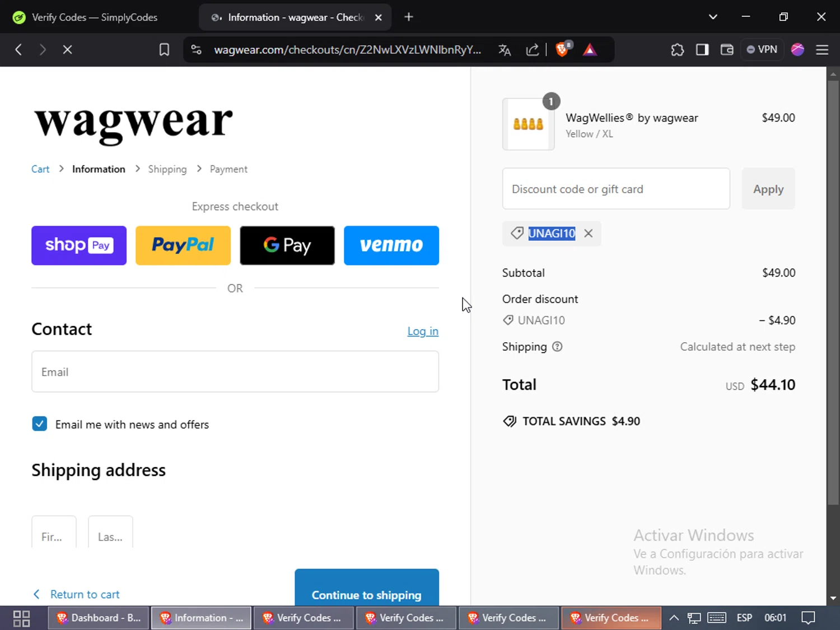Open the 06:01 clock
The width and height of the screenshot is (840, 630).
coord(775,618)
